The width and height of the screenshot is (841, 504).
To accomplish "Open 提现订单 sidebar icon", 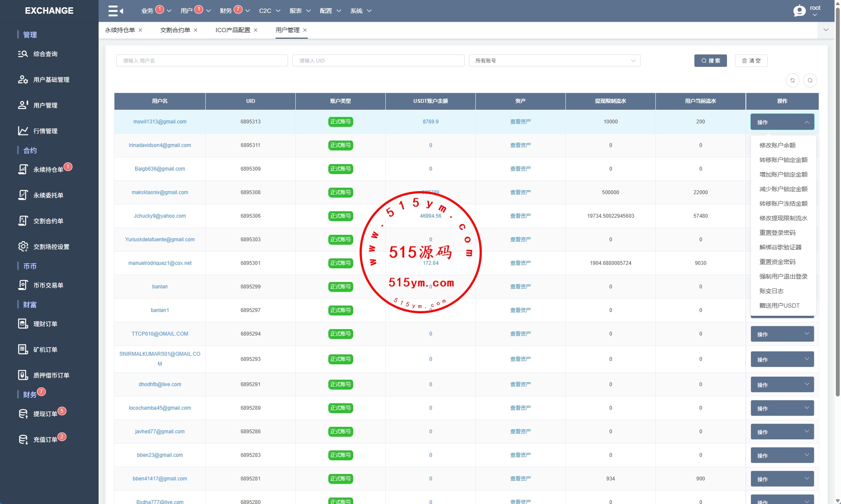I will [x=23, y=414].
